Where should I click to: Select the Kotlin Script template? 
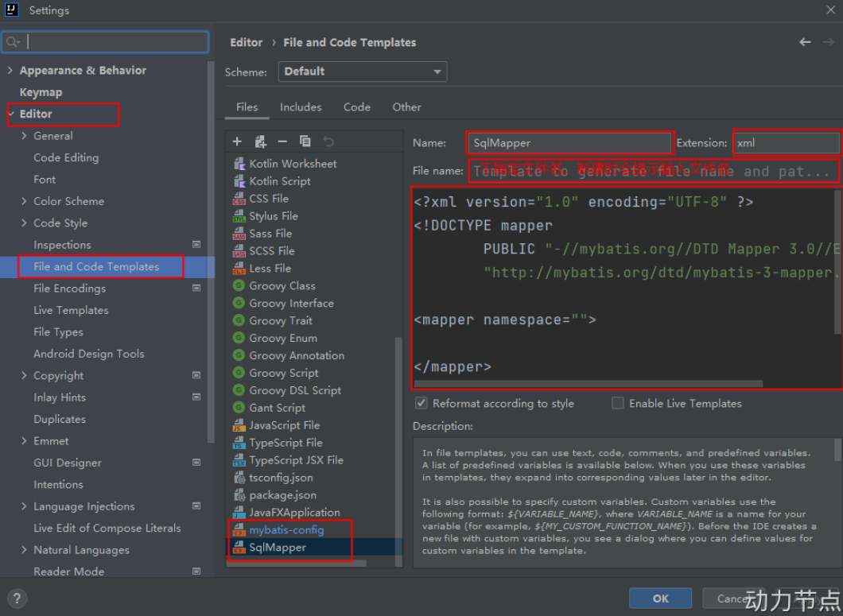[280, 181]
